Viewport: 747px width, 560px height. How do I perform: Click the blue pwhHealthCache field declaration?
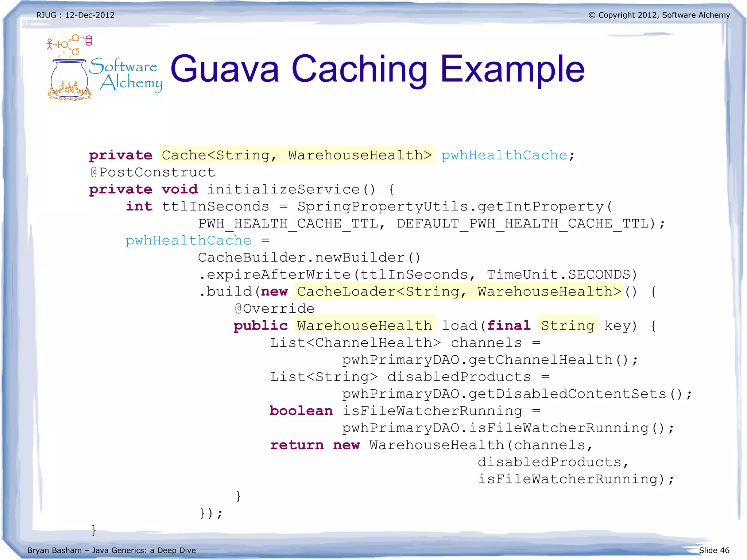pyautogui.click(x=504, y=155)
